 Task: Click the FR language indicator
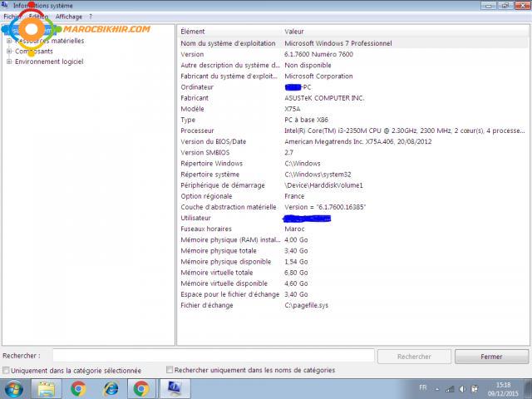423,387
